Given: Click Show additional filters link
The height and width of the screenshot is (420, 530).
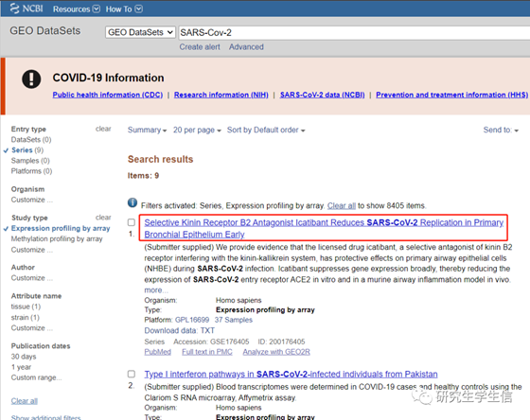Looking at the screenshot, I should tap(45, 417).
